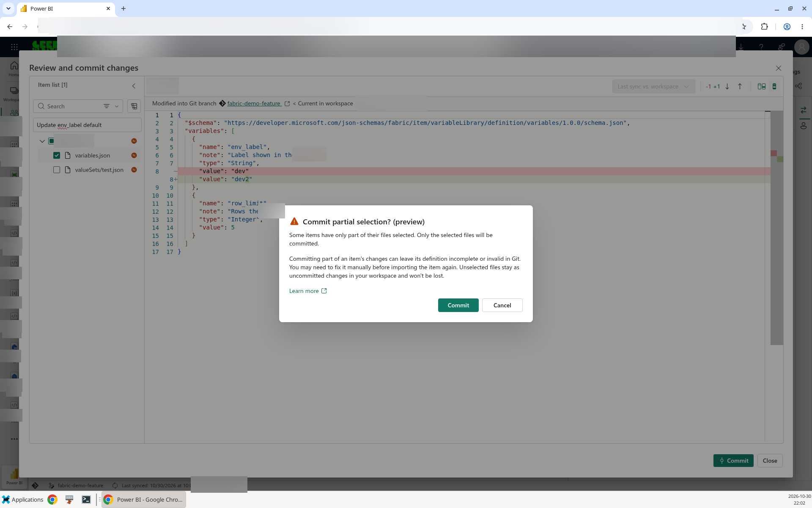The height and width of the screenshot is (508, 812).
Task: Open the Chrome profile icon
Action: tap(787, 27)
